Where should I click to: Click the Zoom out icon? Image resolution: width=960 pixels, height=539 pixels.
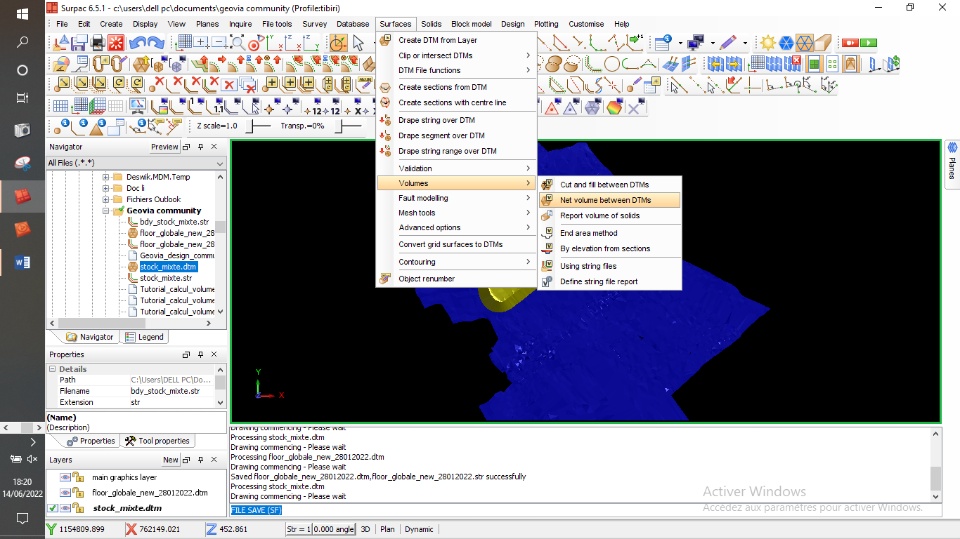pos(219,43)
